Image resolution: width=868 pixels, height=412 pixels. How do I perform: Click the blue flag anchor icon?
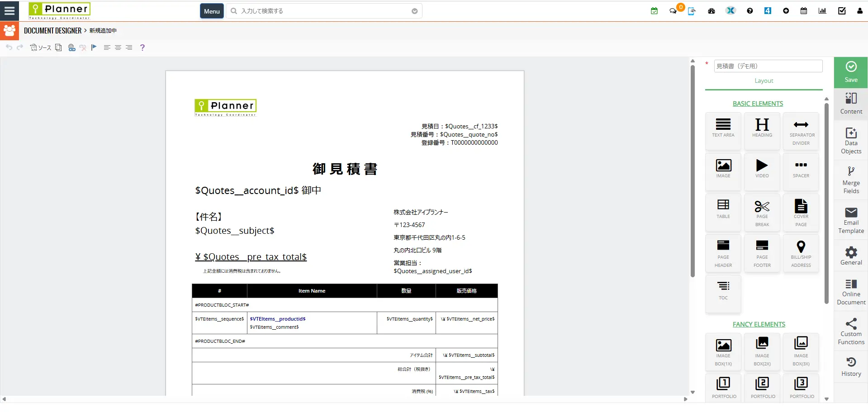pos(94,47)
